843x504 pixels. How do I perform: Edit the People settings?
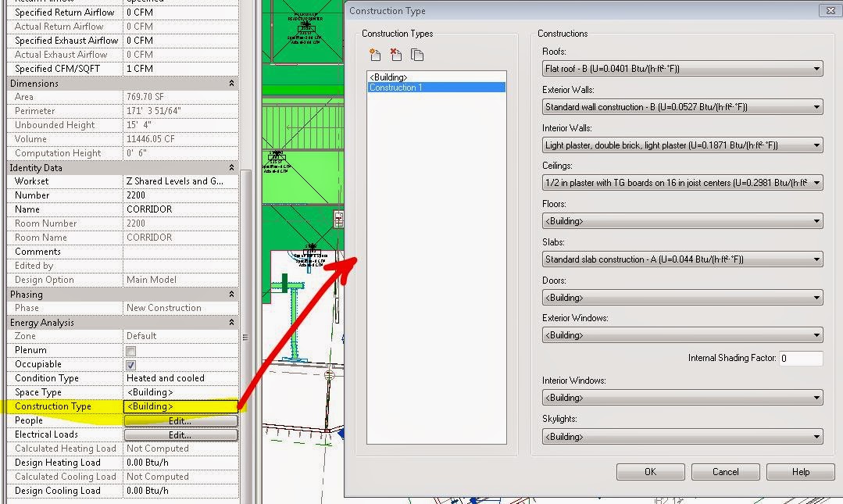[180, 420]
